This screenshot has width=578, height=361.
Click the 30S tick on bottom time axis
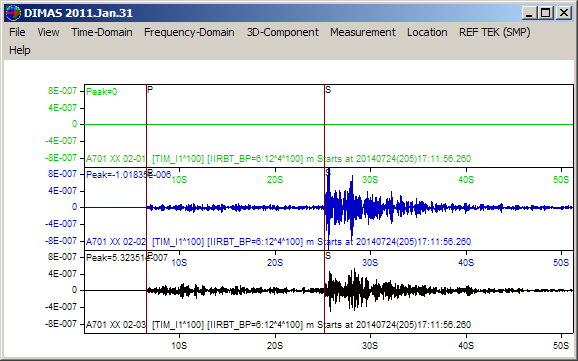370,346
